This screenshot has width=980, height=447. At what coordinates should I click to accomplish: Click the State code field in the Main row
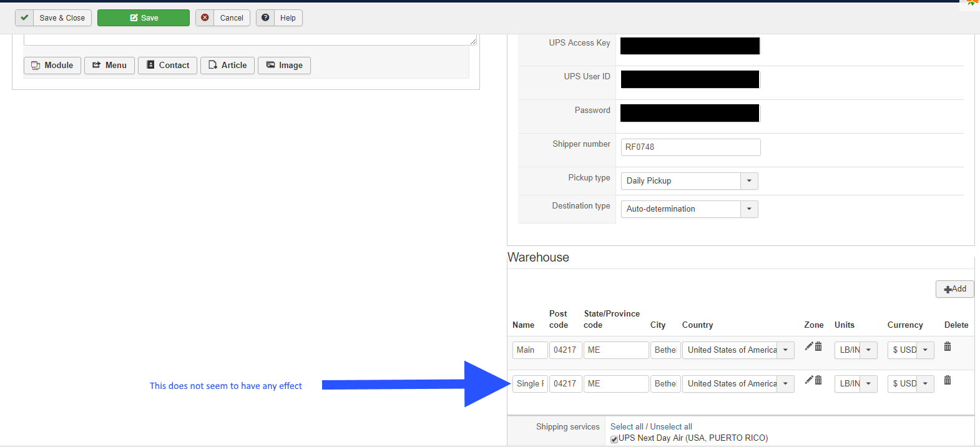point(616,350)
